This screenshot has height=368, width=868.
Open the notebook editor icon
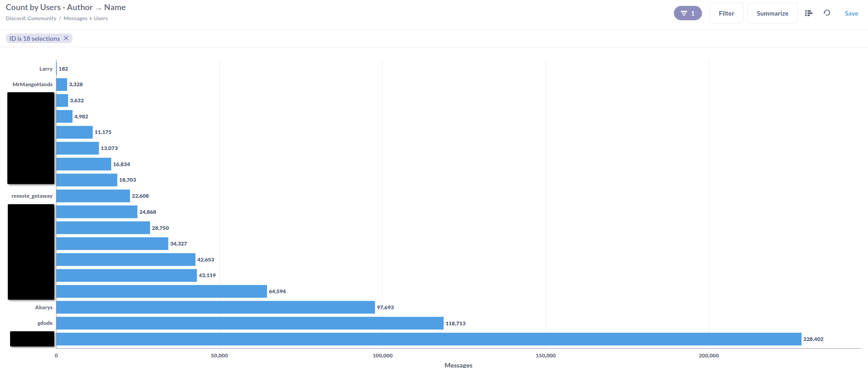(809, 13)
